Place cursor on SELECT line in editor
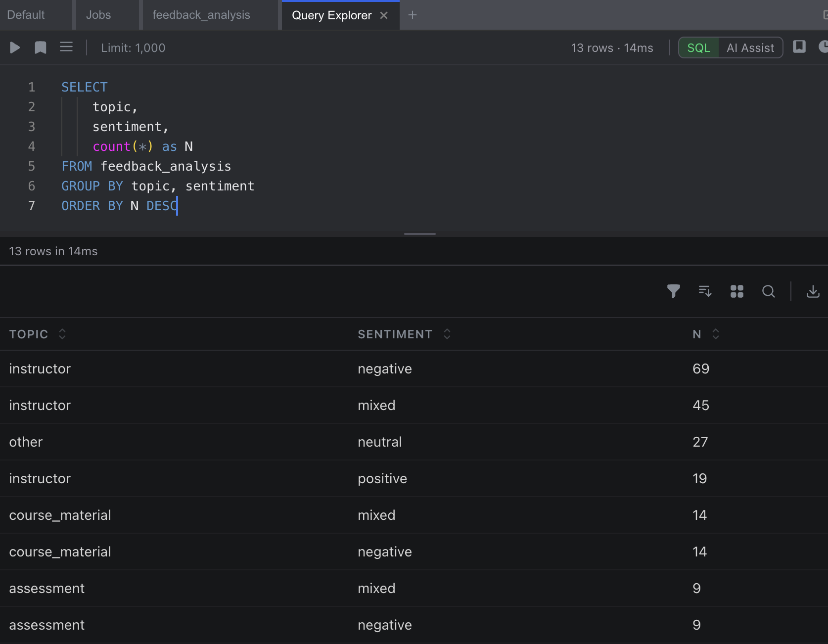 [x=85, y=87]
